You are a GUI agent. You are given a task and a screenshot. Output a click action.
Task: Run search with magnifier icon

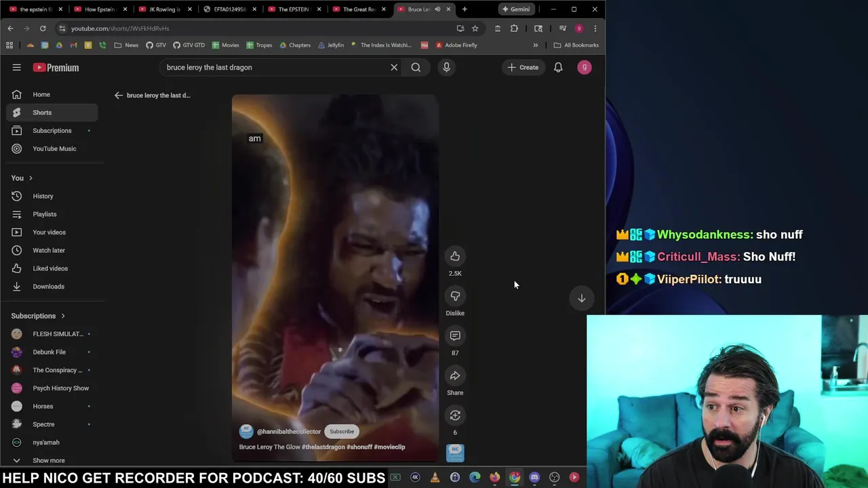[x=416, y=67]
